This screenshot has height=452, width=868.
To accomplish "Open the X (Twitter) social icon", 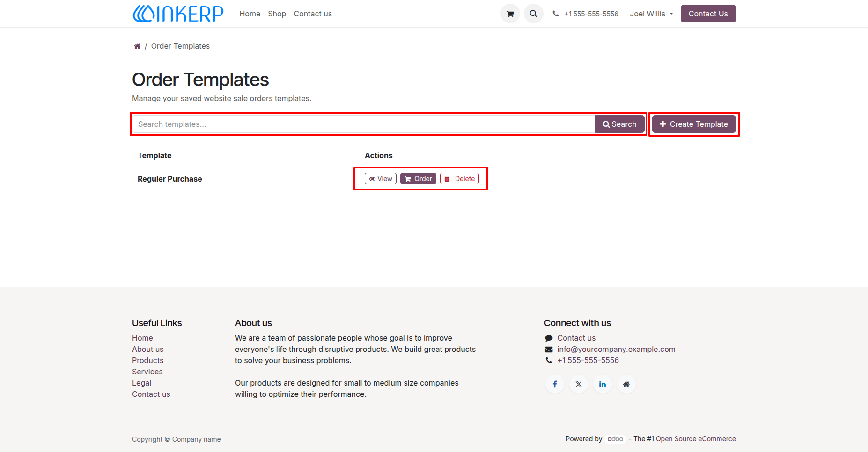I will pos(579,384).
